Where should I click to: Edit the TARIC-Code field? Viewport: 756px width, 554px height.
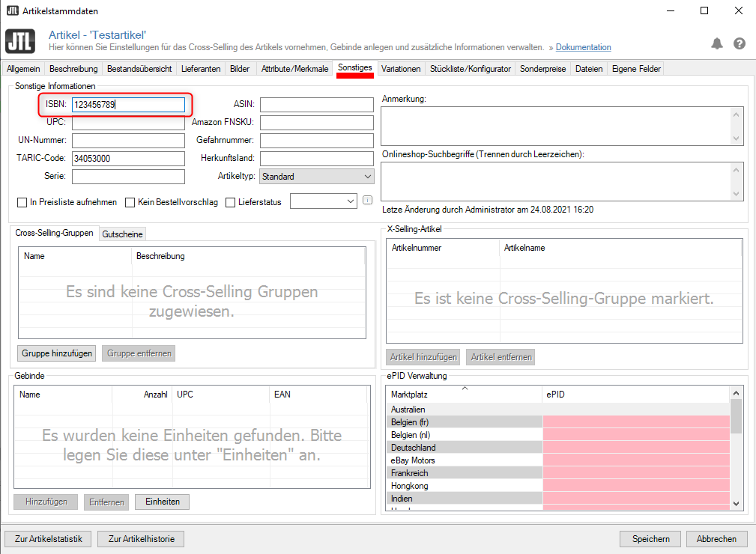(x=128, y=159)
